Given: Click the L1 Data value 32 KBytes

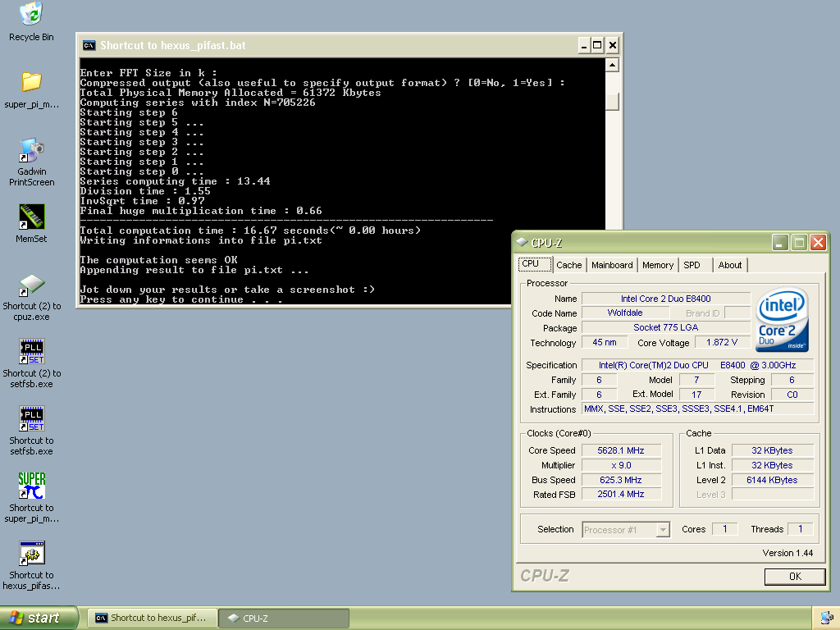Looking at the screenshot, I should click(x=773, y=450).
